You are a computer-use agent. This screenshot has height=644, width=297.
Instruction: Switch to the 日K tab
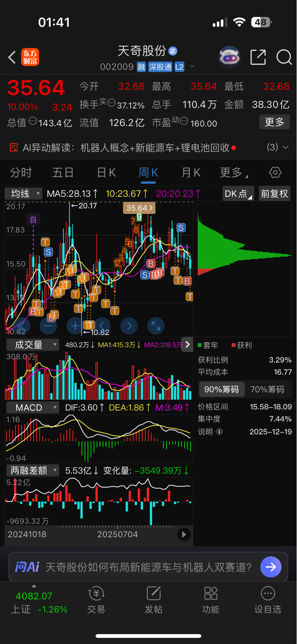coord(106,173)
